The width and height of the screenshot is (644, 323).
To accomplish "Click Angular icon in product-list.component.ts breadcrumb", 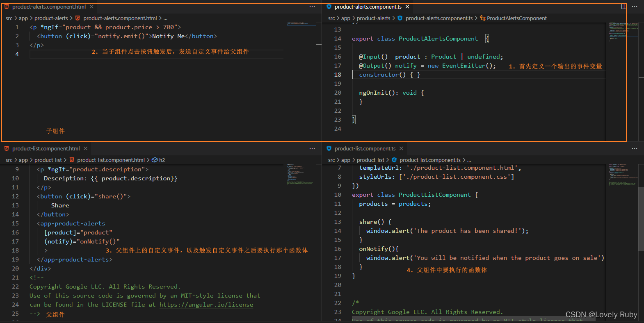I will [x=394, y=160].
